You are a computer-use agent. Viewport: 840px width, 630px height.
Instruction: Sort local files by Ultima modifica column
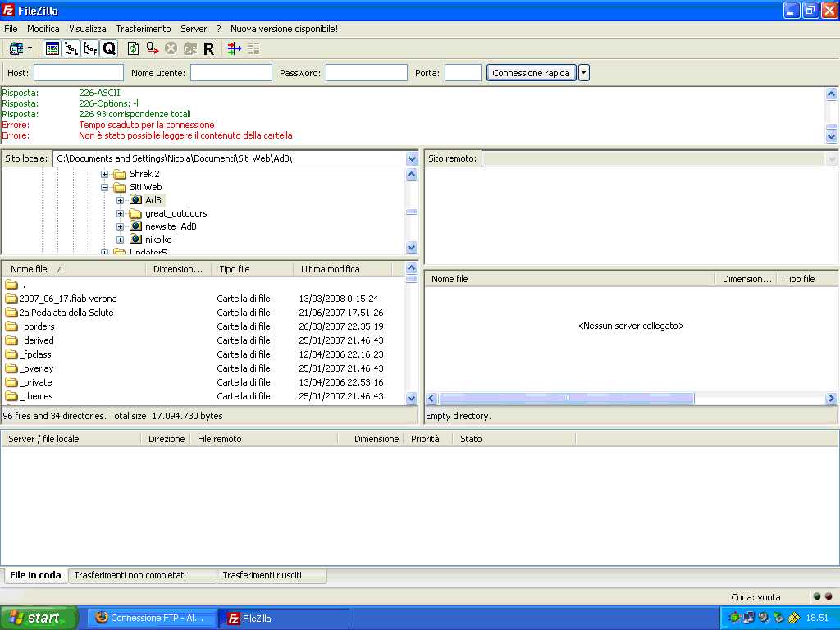[343, 269]
